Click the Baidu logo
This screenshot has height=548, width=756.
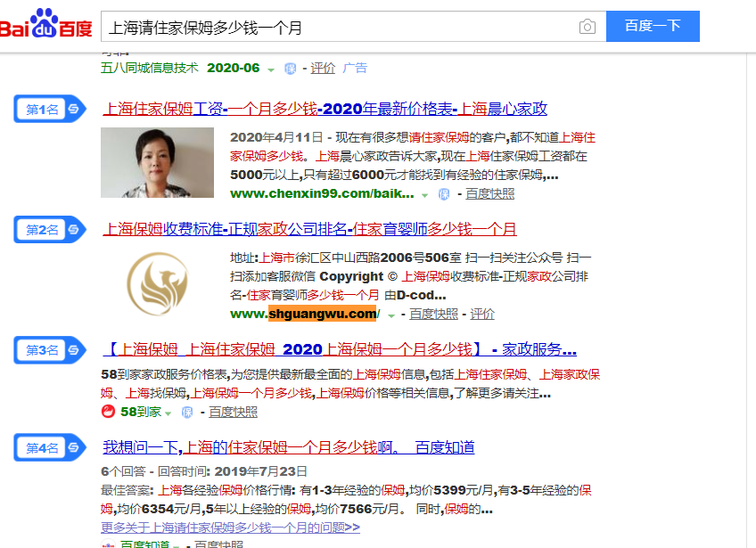[x=45, y=24]
